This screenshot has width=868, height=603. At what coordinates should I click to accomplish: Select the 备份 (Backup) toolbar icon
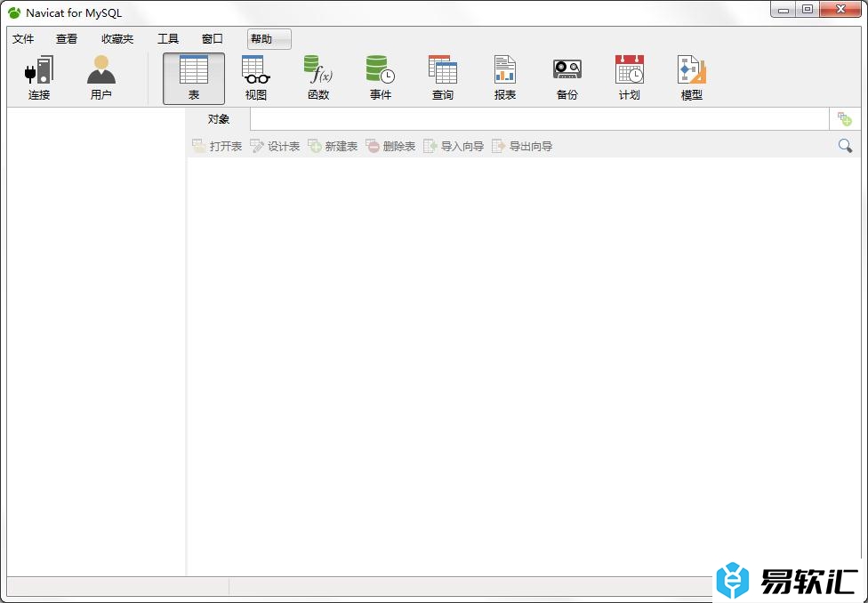tap(567, 78)
